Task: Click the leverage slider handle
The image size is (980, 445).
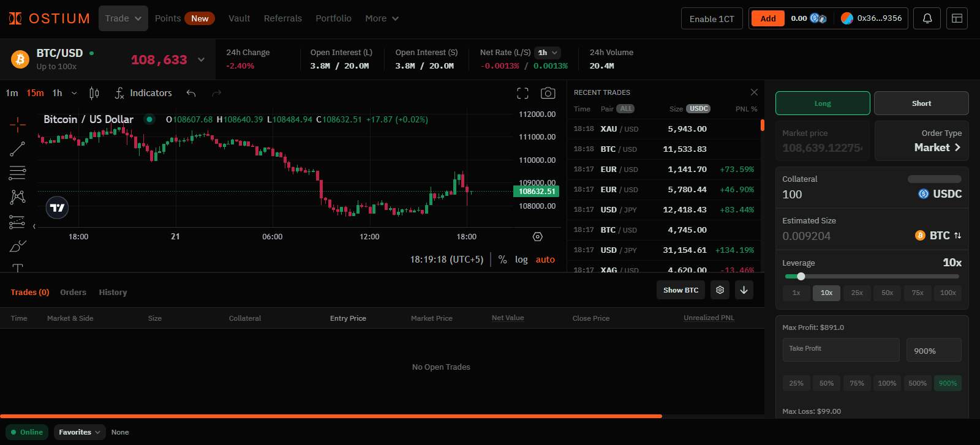Action: [801, 276]
